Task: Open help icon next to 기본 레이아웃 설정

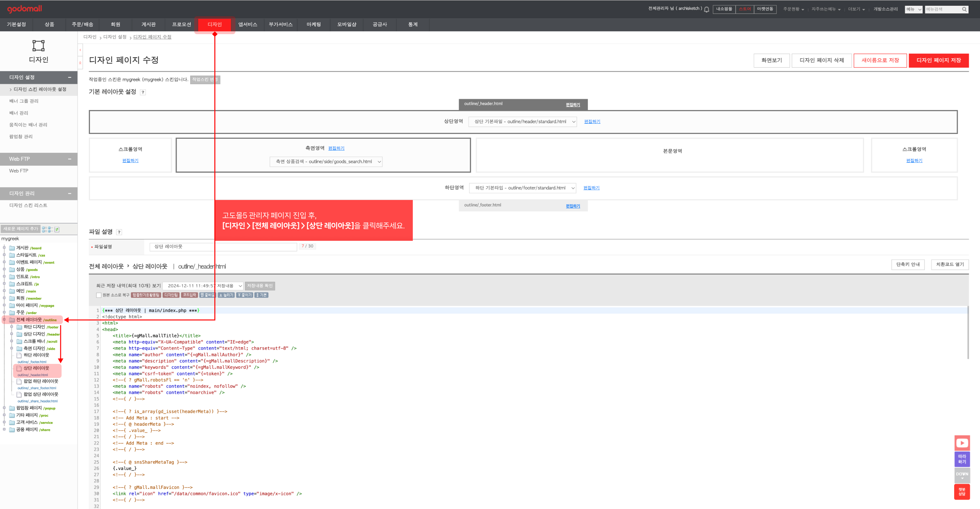Action: [x=143, y=92]
